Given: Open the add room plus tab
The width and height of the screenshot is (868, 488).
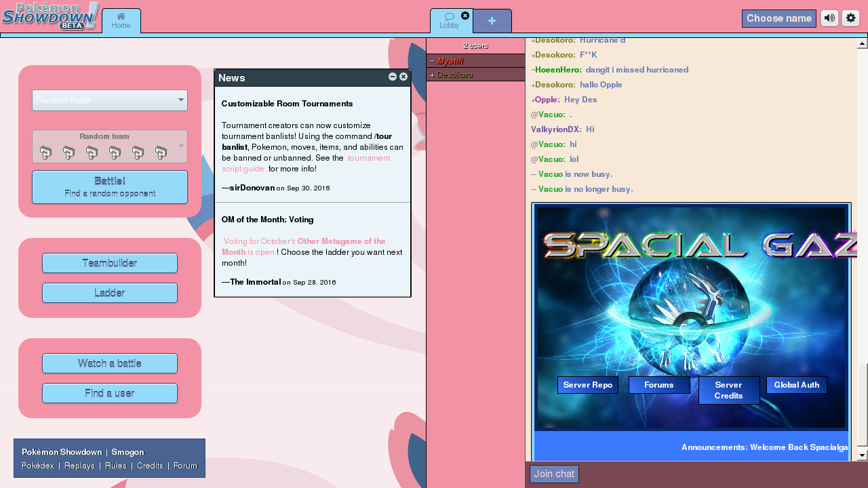Looking at the screenshot, I should pyautogui.click(x=492, y=21).
